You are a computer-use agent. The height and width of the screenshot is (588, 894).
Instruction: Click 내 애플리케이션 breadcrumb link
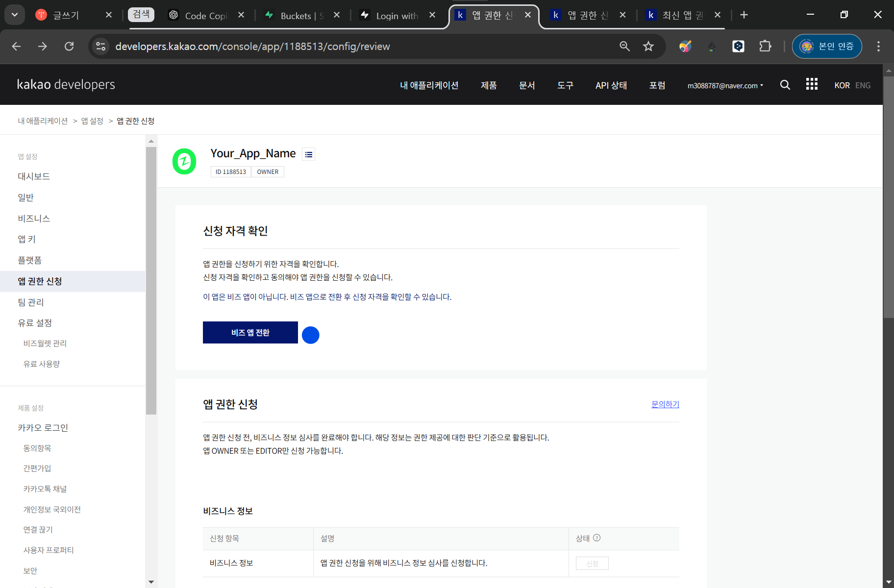click(43, 121)
